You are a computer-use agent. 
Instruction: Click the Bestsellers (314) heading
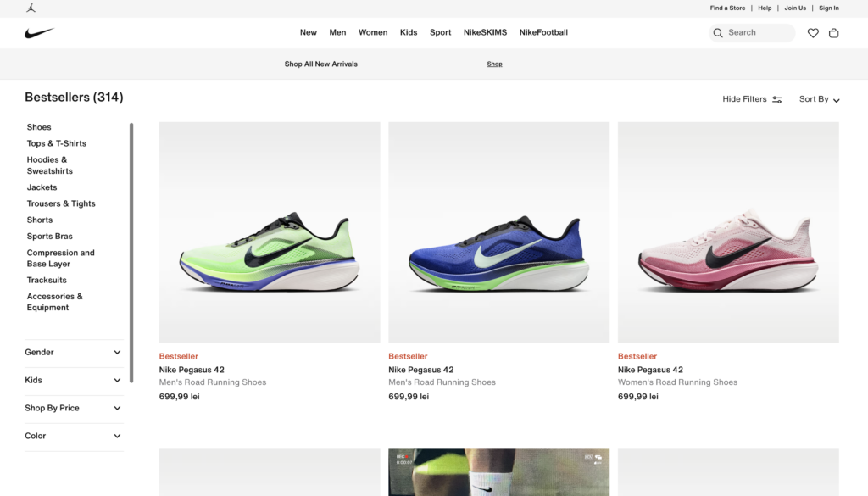pyautogui.click(x=75, y=97)
